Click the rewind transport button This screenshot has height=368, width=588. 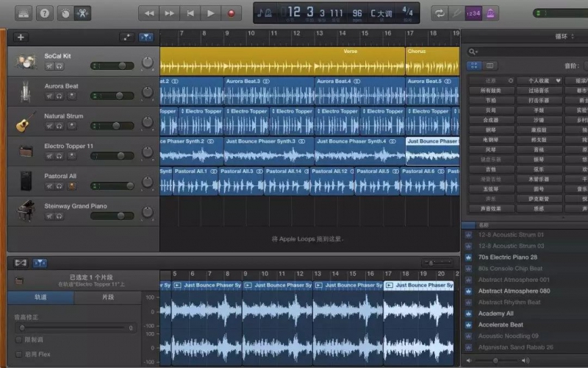click(149, 13)
